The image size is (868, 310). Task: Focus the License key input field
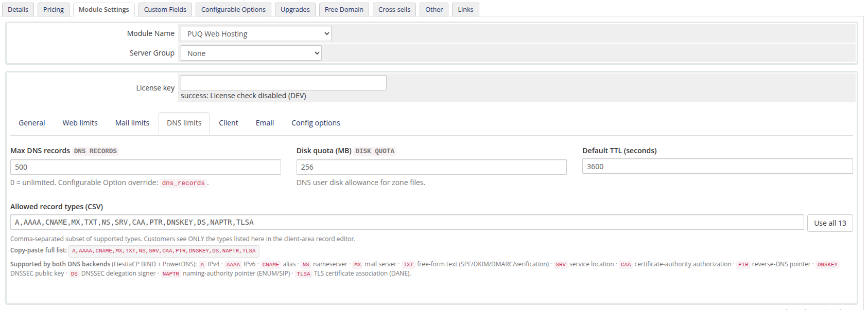click(x=284, y=83)
